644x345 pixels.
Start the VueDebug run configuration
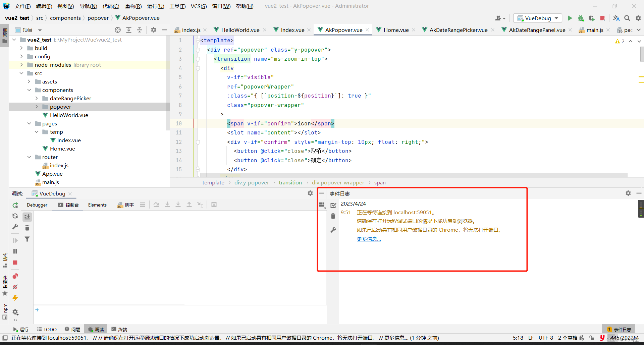pyautogui.click(x=570, y=18)
